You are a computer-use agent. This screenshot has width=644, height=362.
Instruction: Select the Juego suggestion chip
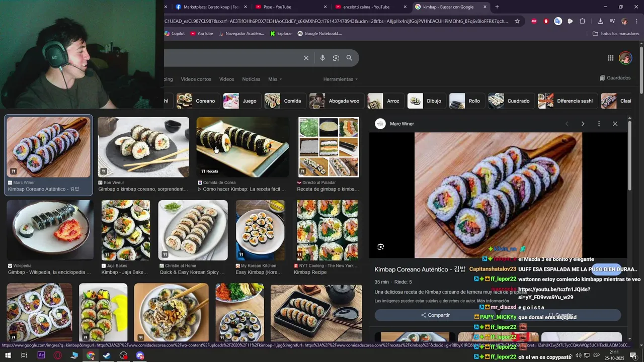point(241,101)
